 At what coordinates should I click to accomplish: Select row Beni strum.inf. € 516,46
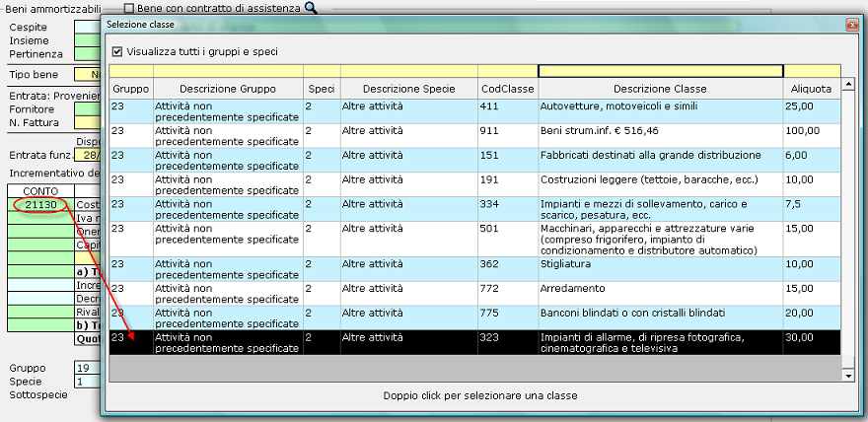tap(475, 135)
